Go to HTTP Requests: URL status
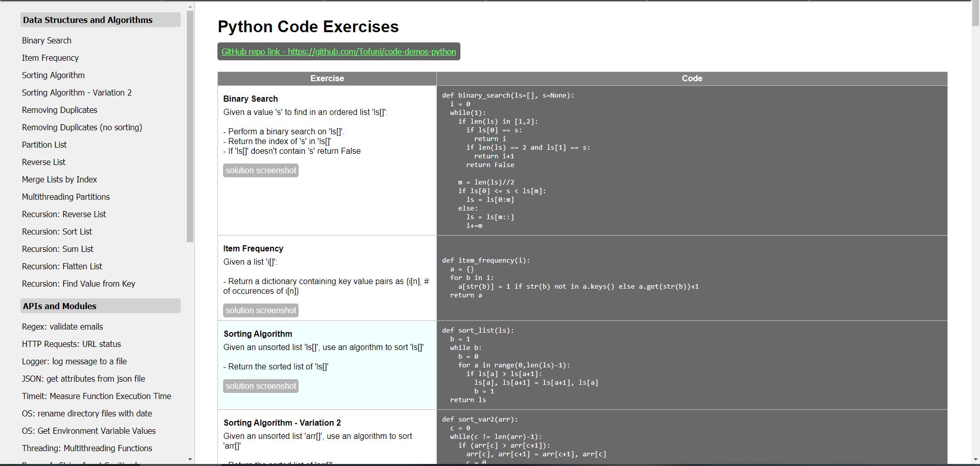This screenshot has height=466, width=980. pos(71,344)
